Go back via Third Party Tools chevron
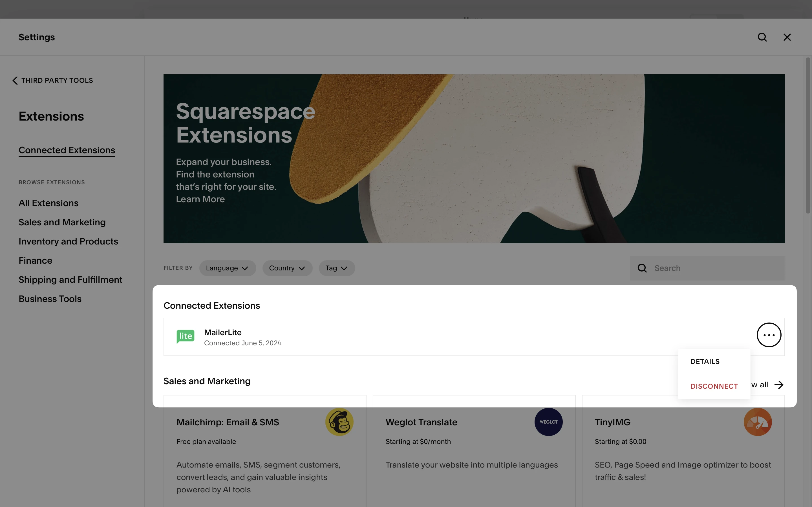 pyautogui.click(x=15, y=81)
